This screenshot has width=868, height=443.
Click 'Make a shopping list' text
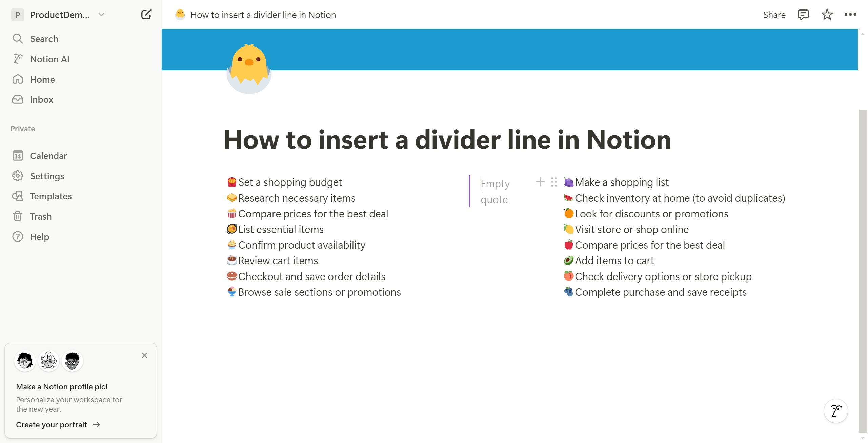pos(622,182)
